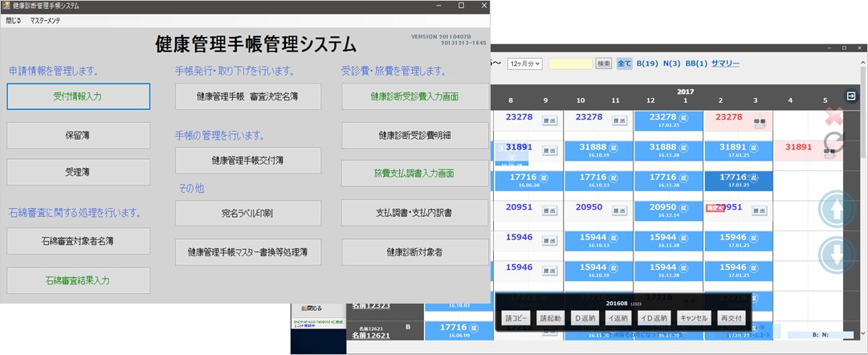Click the exit arrow icon in the grid header
The width and height of the screenshot is (868, 355).
coord(851,96)
